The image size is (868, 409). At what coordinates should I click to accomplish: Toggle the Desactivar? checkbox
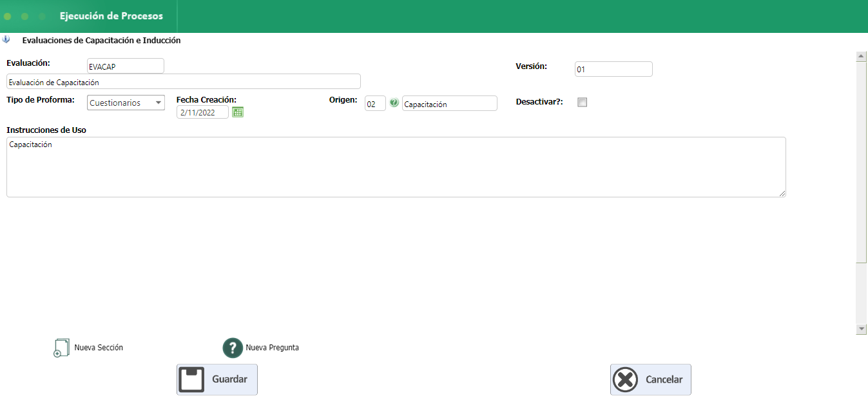pyautogui.click(x=583, y=102)
